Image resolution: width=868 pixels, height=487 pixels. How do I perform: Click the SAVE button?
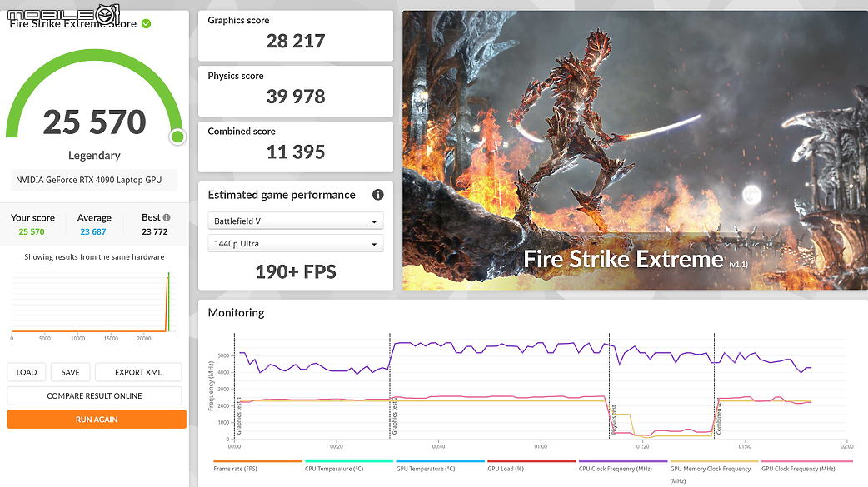70,372
